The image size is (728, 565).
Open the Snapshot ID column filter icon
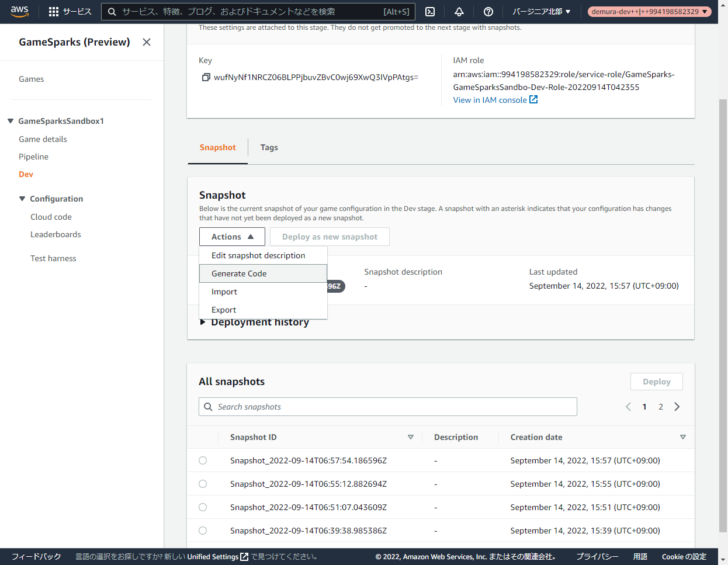coord(411,437)
